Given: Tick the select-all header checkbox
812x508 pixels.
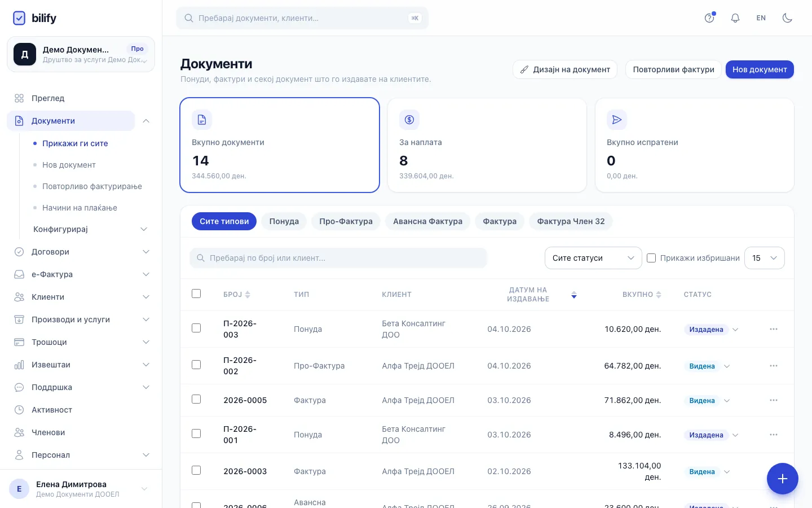Looking at the screenshot, I should coord(196,294).
